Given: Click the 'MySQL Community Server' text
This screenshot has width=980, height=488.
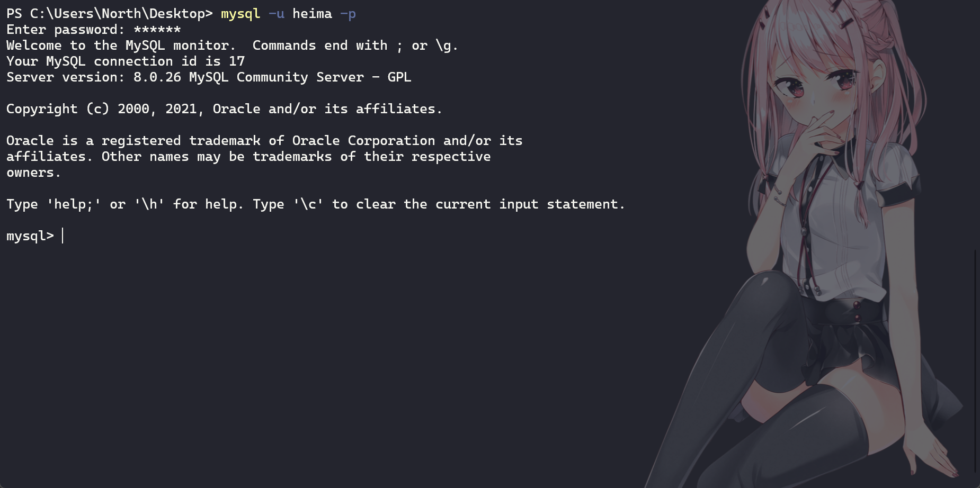Looking at the screenshot, I should 276,77.
